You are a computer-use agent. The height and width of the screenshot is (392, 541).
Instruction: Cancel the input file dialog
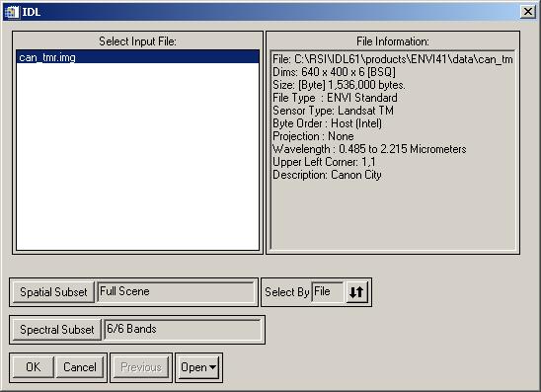(80, 366)
